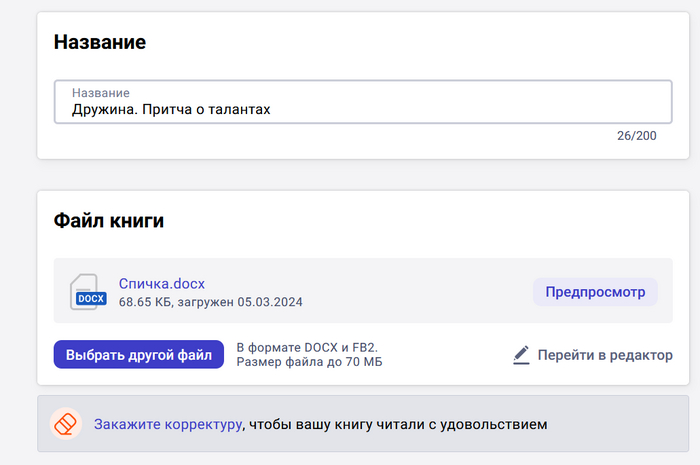Click the pencil icon beside editor link
Image resolution: width=700 pixels, height=465 pixels.
point(521,355)
